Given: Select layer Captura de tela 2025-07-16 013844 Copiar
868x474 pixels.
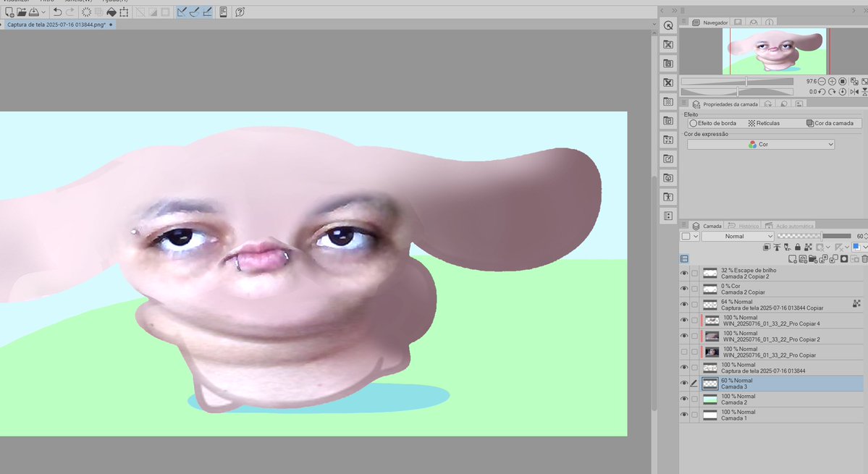Looking at the screenshot, I should pos(782,305).
